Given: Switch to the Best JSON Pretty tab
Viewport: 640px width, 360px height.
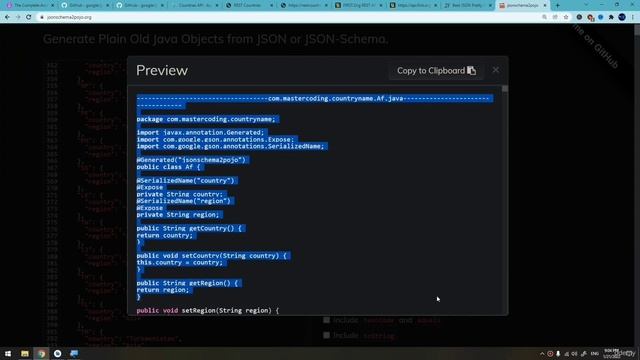Looking at the screenshot, I should (468, 5).
